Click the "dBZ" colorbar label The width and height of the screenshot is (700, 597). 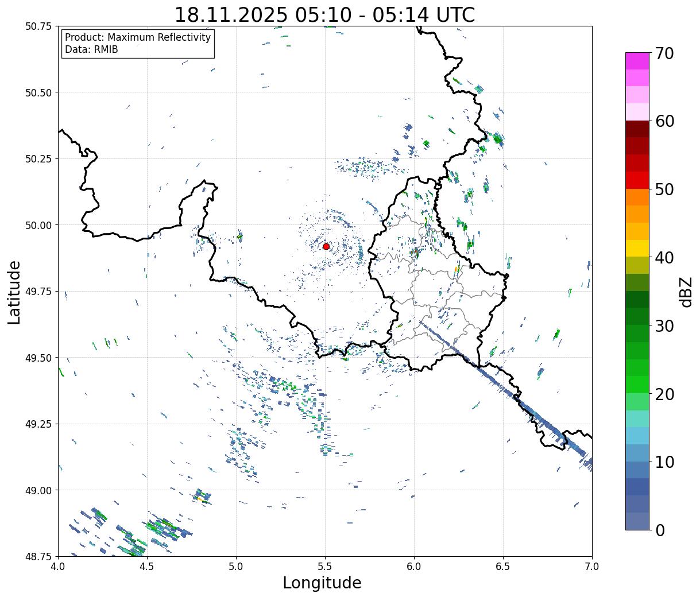pyautogui.click(x=686, y=292)
